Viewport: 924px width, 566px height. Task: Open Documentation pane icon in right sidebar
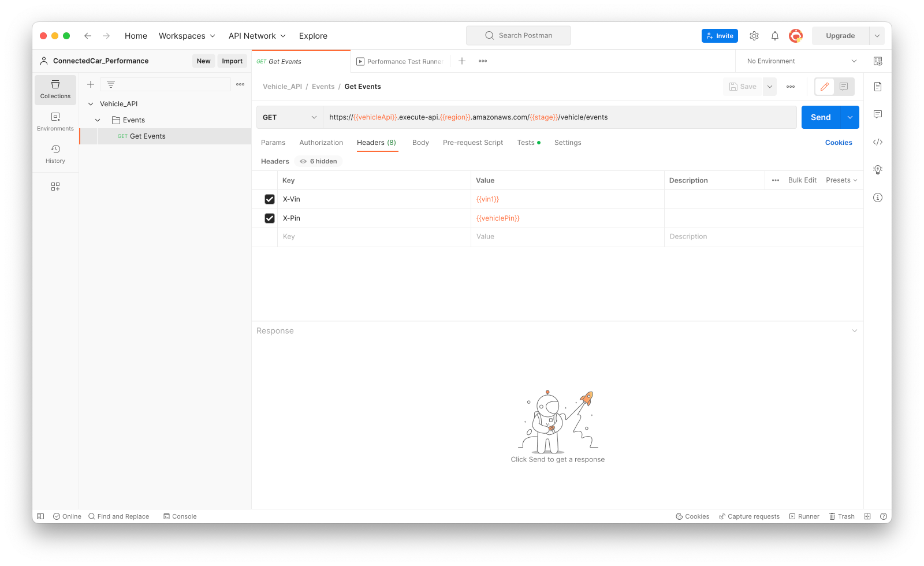tap(878, 87)
